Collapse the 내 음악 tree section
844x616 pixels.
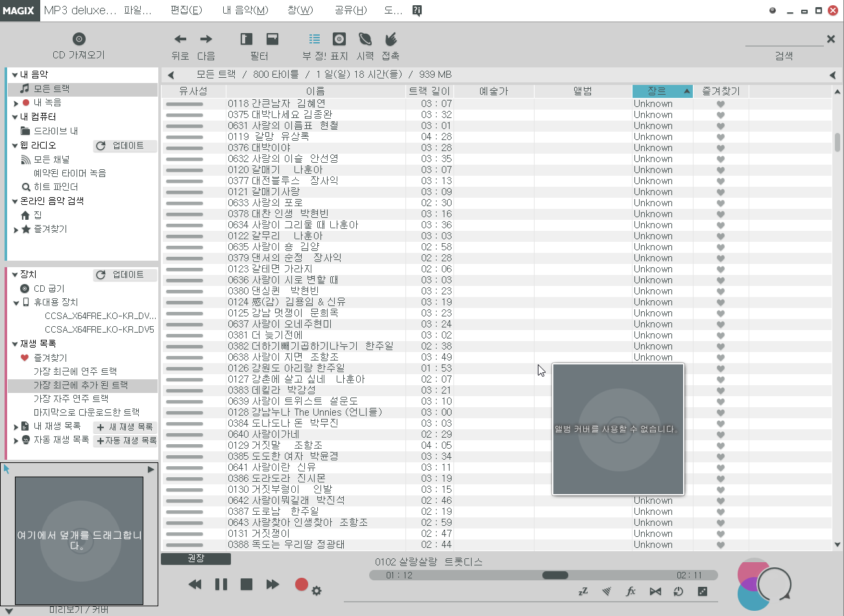point(15,75)
